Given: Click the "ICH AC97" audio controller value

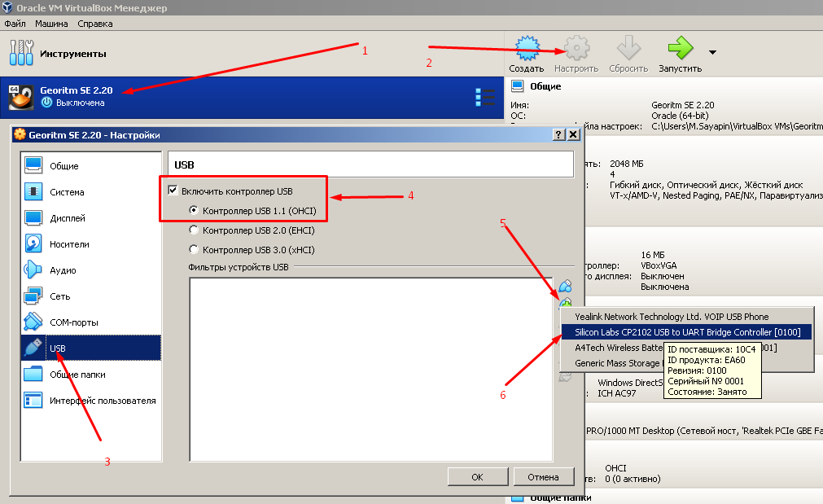Looking at the screenshot, I should 617,393.
